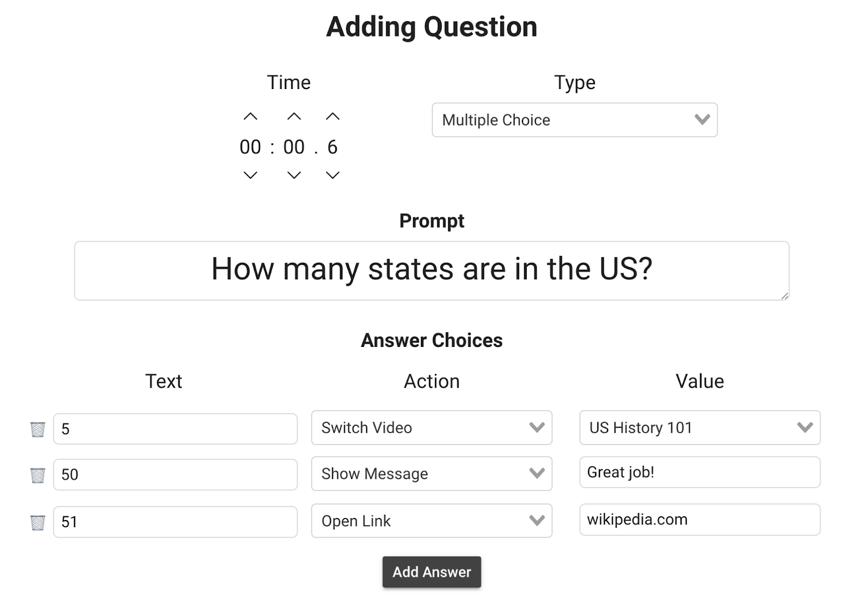Decrease the hours value with down arrow
868x607 pixels.
[250, 175]
